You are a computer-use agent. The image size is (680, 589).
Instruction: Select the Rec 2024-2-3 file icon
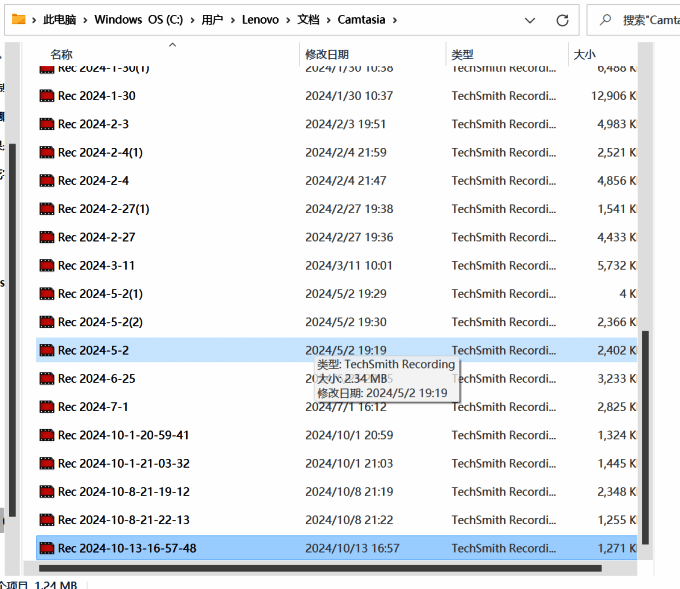(x=46, y=124)
